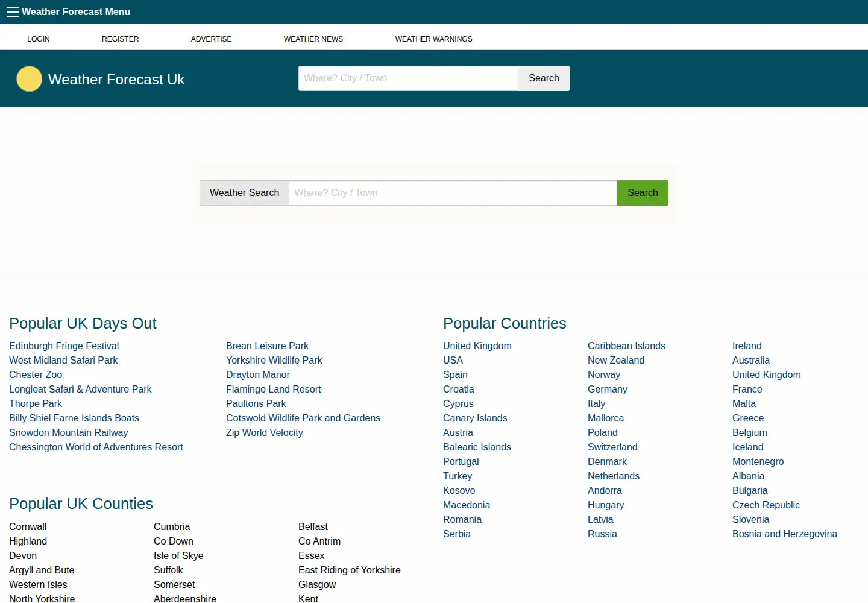This screenshot has width=868, height=603.
Task: Click the yellow sun logo icon
Action: pyautogui.click(x=29, y=79)
